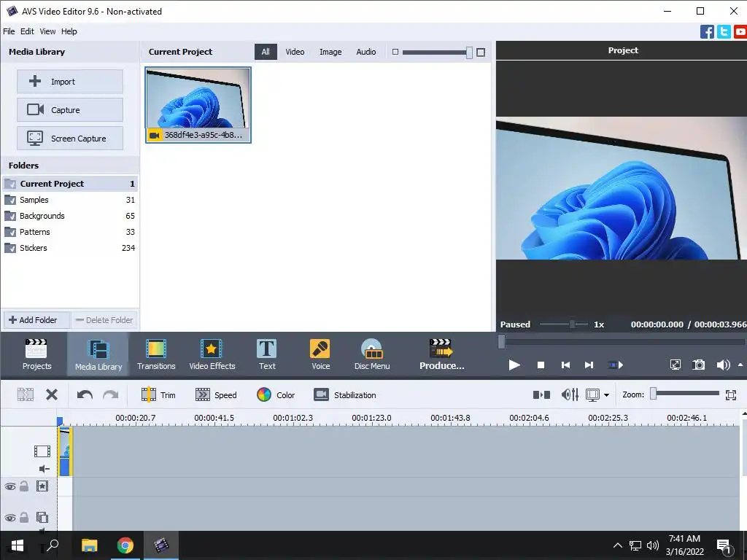Open Video Effects panel
This screenshot has width=747, height=560.
pyautogui.click(x=212, y=354)
